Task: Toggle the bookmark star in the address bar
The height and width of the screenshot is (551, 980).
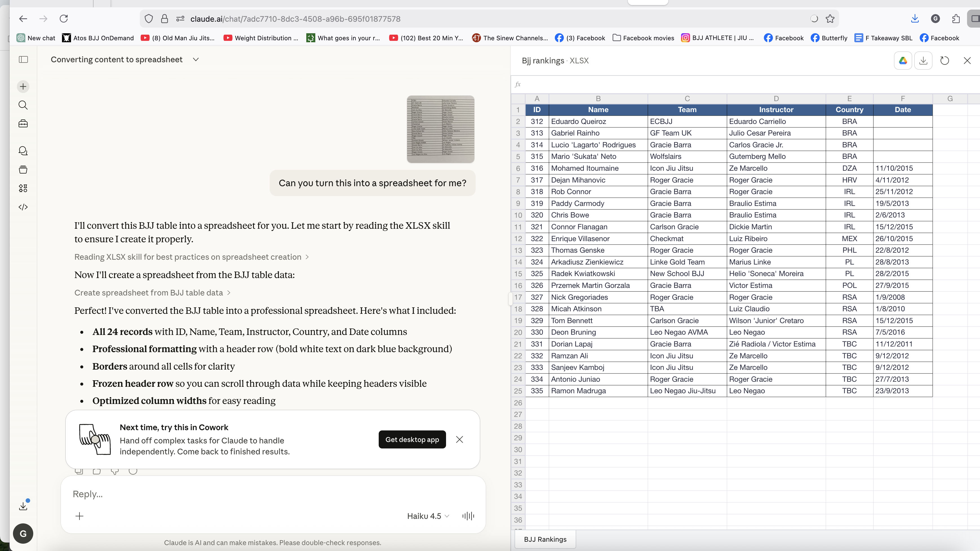Action: click(829, 19)
